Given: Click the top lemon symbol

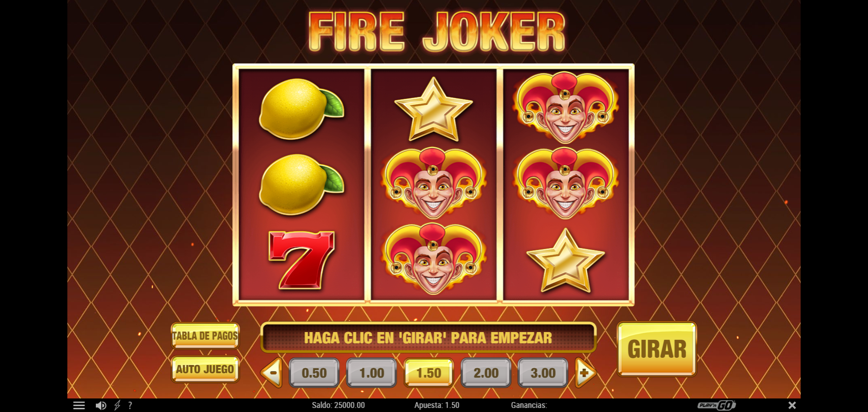Looking at the screenshot, I should click(x=301, y=108).
